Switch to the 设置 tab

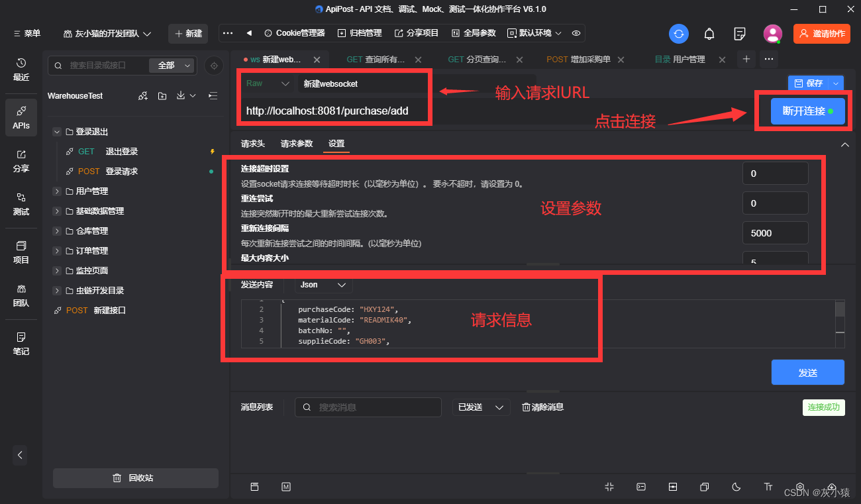(x=336, y=144)
